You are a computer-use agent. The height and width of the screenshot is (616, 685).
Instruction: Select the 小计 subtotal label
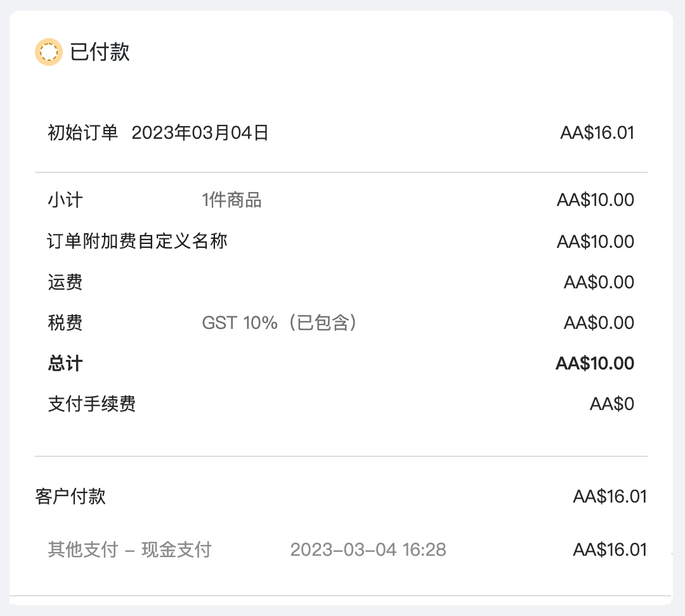click(x=65, y=200)
